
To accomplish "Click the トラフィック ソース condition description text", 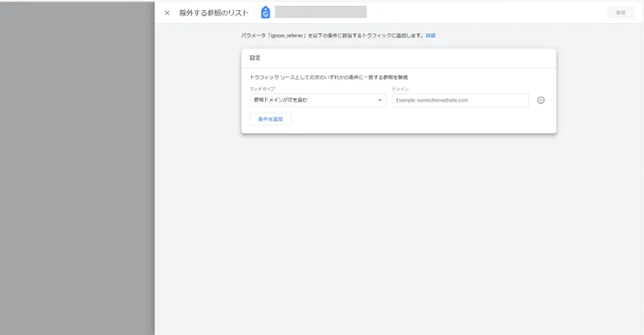I will click(x=328, y=77).
